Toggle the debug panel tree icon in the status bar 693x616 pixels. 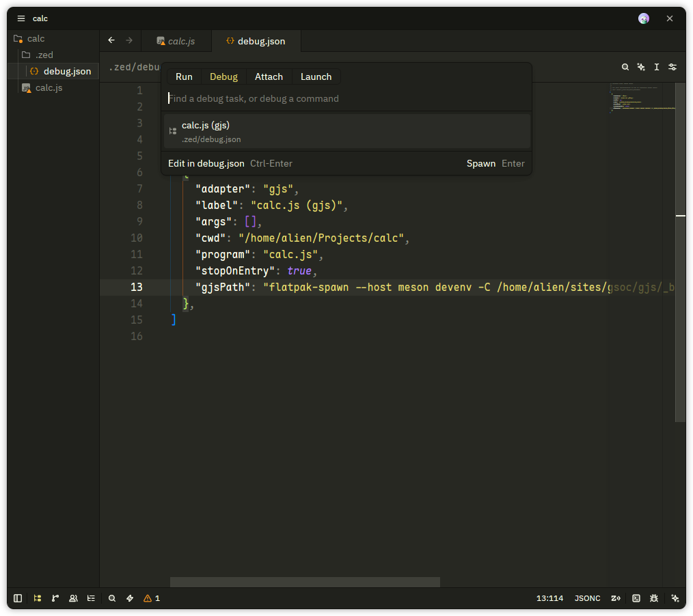click(x=38, y=598)
